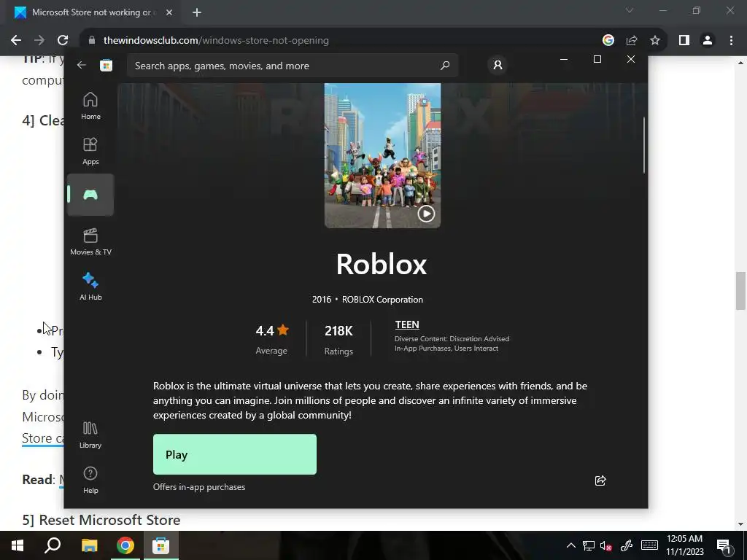The image size is (747, 560).
Task: Click the Play button for Roblox
Action: [x=235, y=454]
